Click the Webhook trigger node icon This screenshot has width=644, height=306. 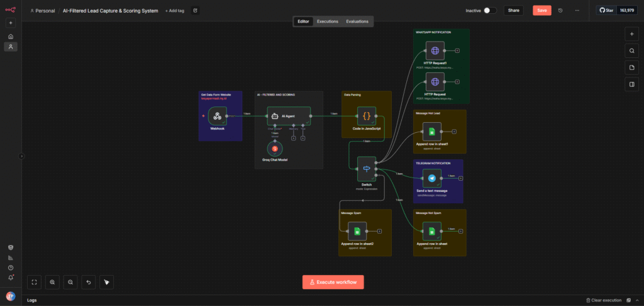[218, 116]
